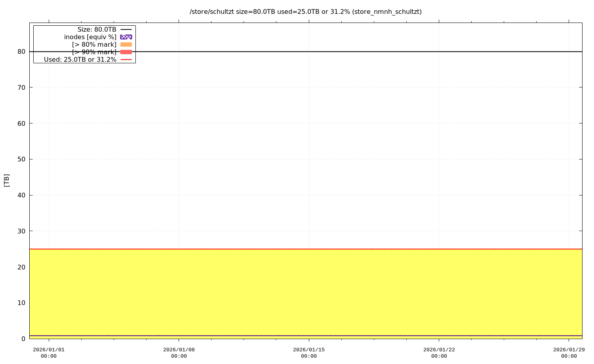Image resolution: width=594 pixels, height=364 pixels.
Task: Select the 'Used: 25.0TB or 31.2%' legend text
Action: [x=80, y=59]
